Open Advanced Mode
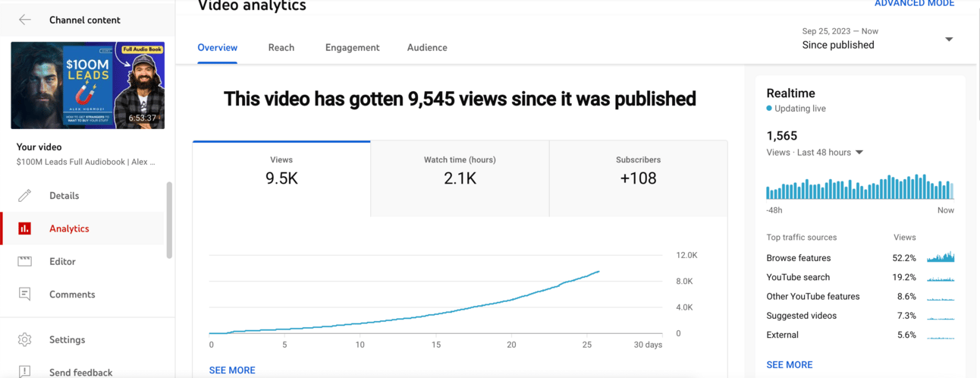The width and height of the screenshot is (980, 378). coord(915,4)
